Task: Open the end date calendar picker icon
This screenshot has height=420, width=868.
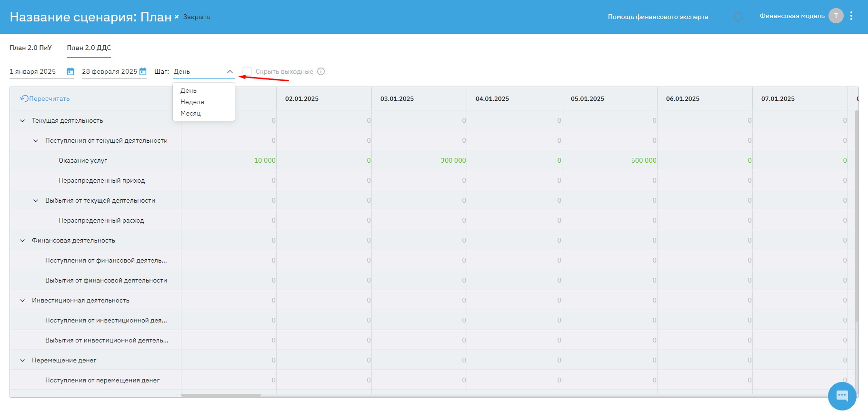Action: tap(143, 71)
